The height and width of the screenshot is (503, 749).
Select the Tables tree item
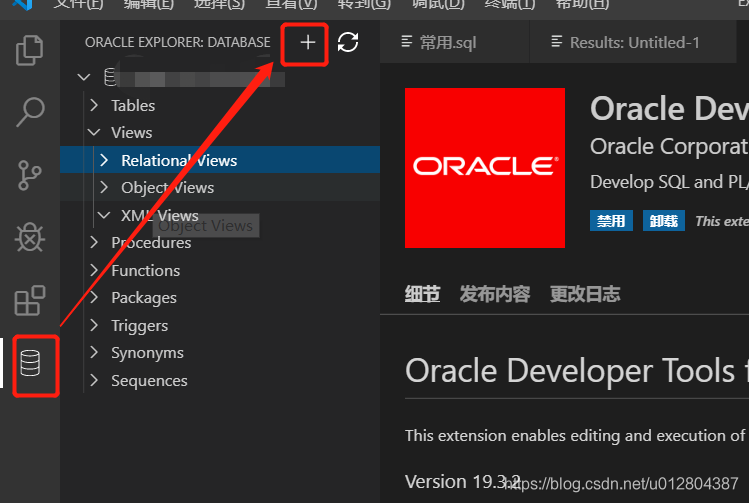coord(133,105)
